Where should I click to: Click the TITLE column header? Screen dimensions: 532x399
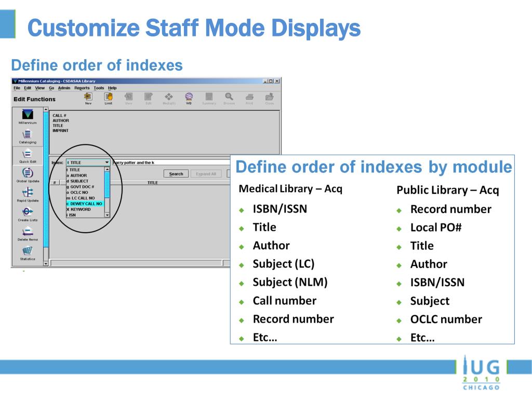pyautogui.click(x=153, y=182)
